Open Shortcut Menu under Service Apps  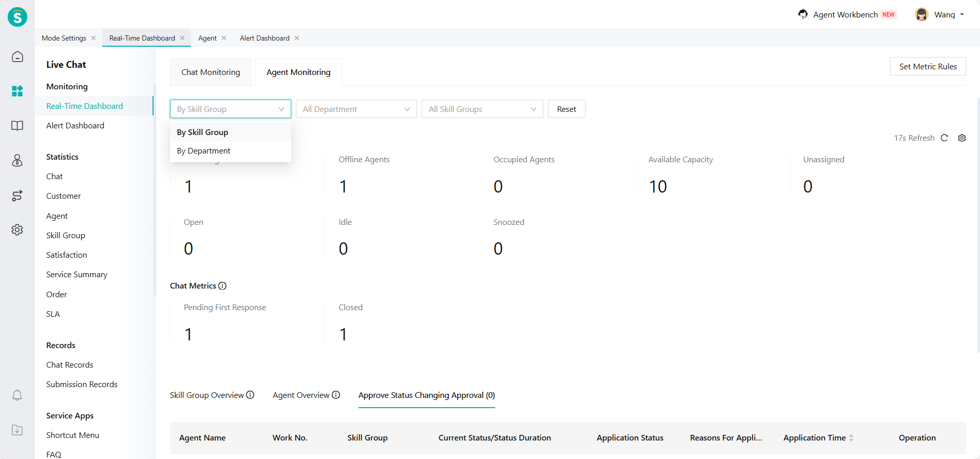point(72,435)
